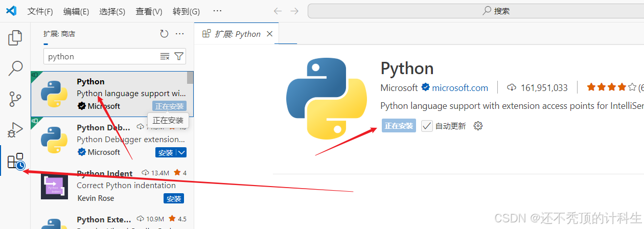
Task: Select the 扩展: Python editor tab
Action: pyautogui.click(x=236, y=34)
